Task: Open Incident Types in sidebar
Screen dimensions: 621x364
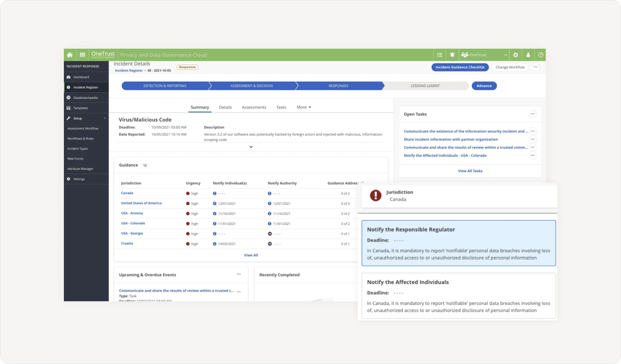Action: tap(78, 149)
